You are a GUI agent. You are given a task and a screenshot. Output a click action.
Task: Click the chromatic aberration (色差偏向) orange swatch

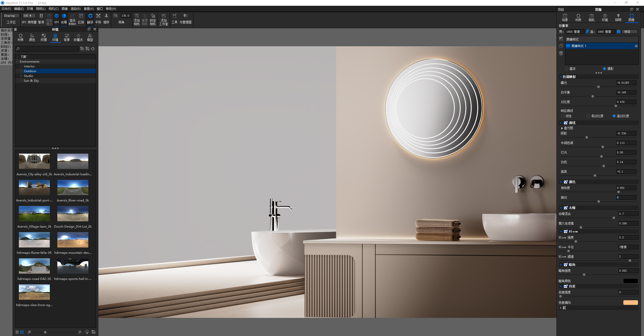[630, 303]
